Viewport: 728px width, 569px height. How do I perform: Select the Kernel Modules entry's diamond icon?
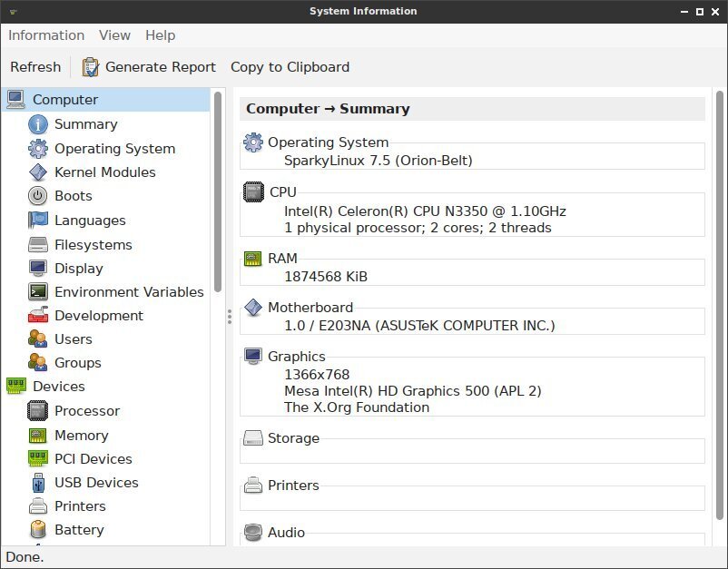point(35,172)
